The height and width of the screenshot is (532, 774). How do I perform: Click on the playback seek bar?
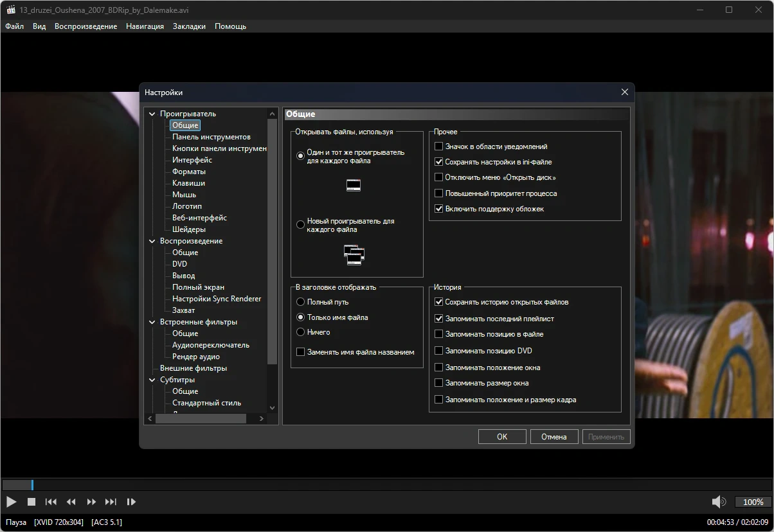pos(386,485)
